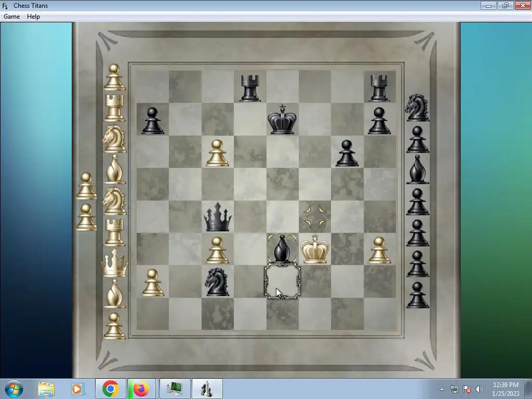Click the white pawn on h3

379,250
